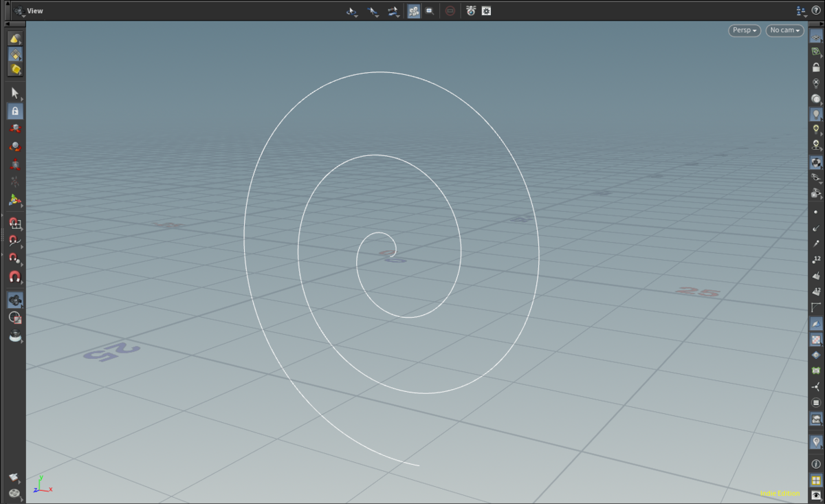
Task: Toggle the Geometry selection mode icon
Action: pyautogui.click(x=15, y=54)
